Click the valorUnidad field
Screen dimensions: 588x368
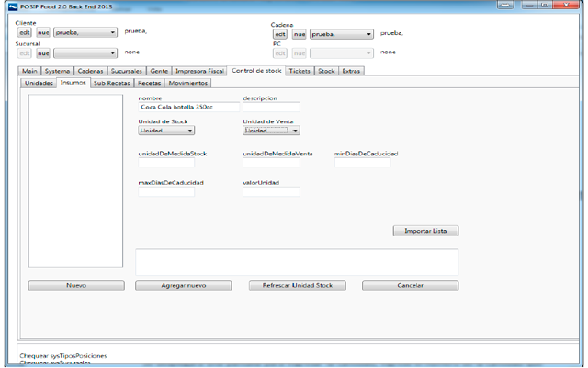pos(271,192)
